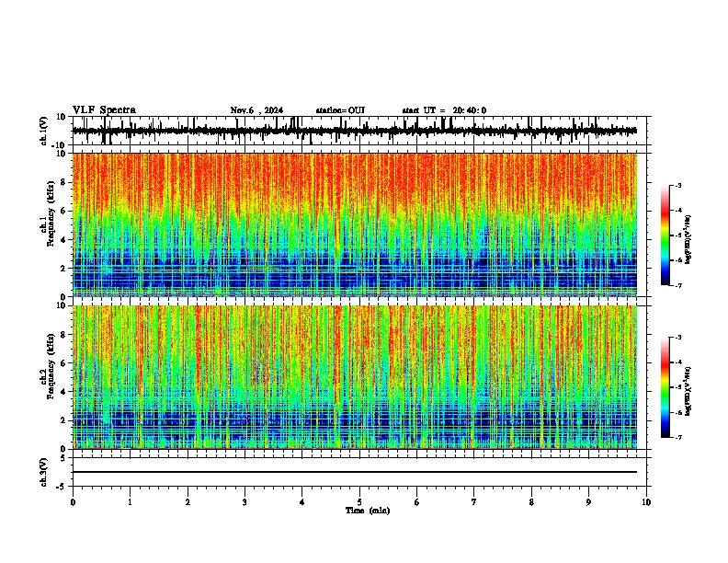The image size is (728, 563).
Task: Click the "8" kHz tick on ch.1 frequency axis
Action: pyautogui.click(x=63, y=182)
